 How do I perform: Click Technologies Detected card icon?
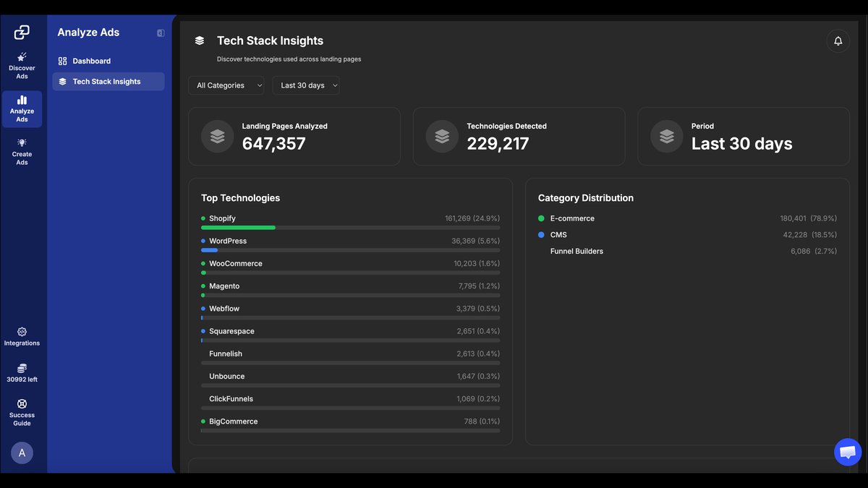point(442,136)
